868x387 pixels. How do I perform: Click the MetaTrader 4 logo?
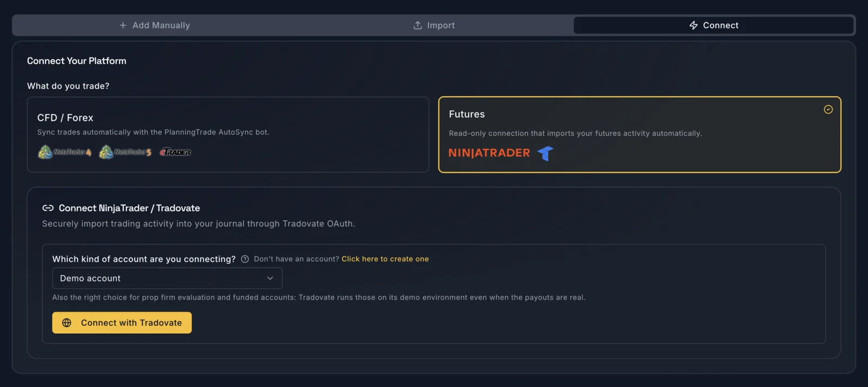pyautogui.click(x=65, y=152)
